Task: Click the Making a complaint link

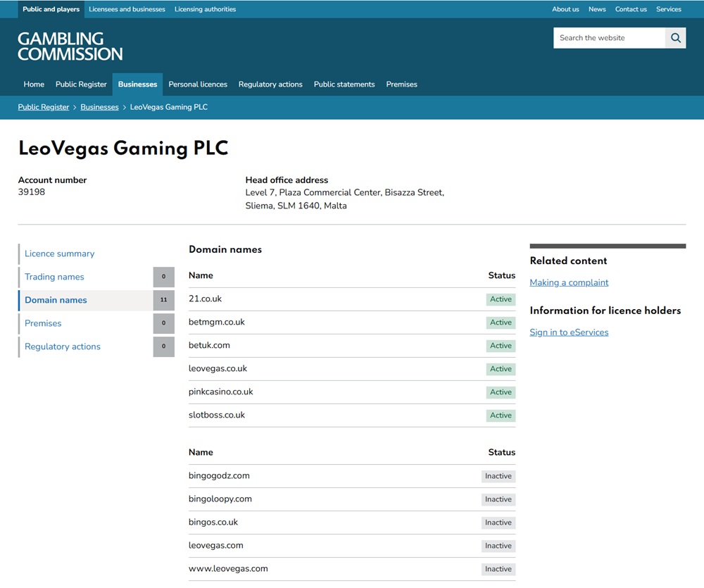Action: pyautogui.click(x=569, y=282)
